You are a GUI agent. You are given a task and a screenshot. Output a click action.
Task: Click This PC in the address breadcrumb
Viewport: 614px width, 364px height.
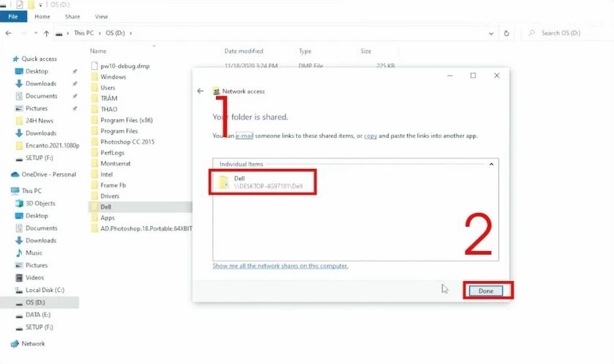(84, 33)
